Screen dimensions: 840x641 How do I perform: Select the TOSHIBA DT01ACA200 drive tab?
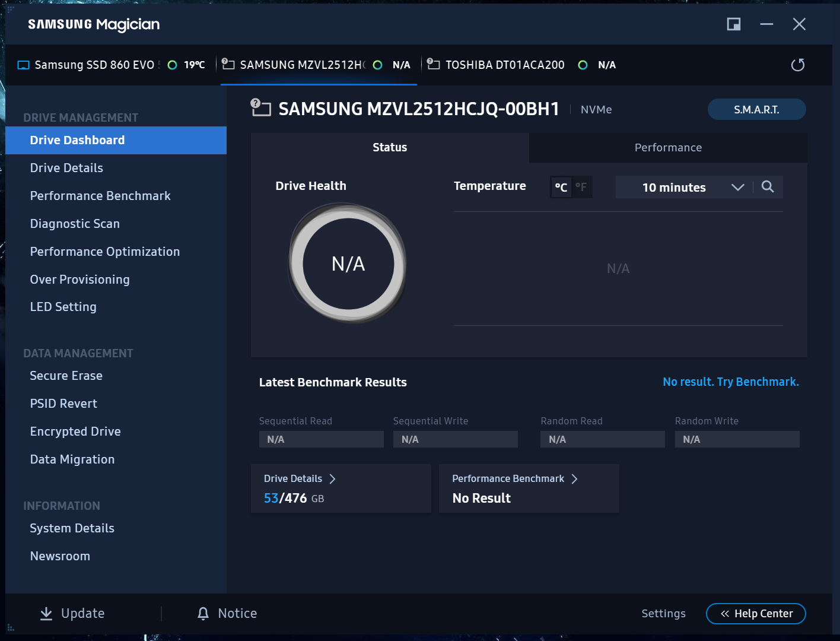coord(522,65)
